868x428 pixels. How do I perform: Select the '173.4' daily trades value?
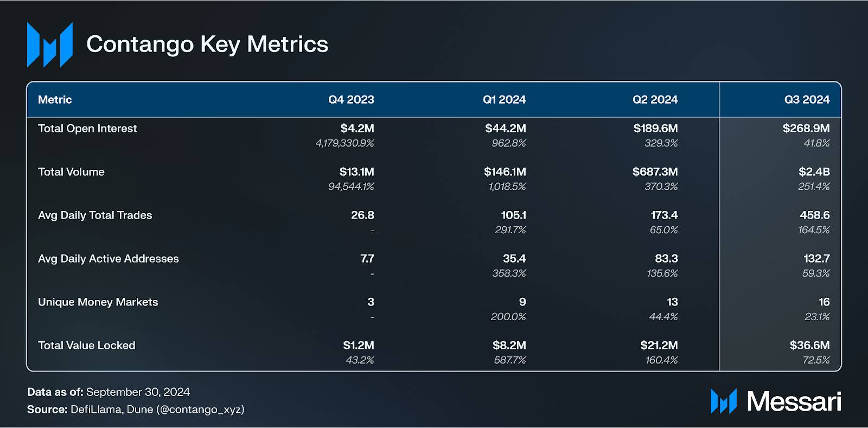[664, 215]
